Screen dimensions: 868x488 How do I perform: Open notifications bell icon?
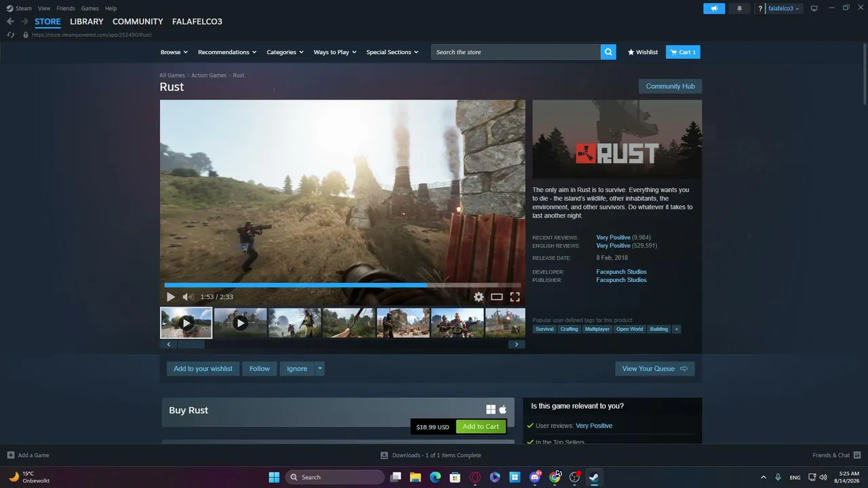(739, 8)
